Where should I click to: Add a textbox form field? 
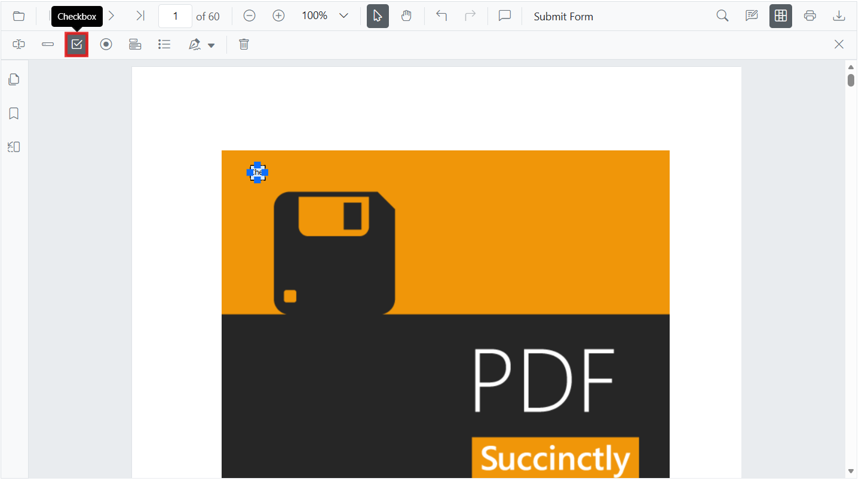coord(19,45)
